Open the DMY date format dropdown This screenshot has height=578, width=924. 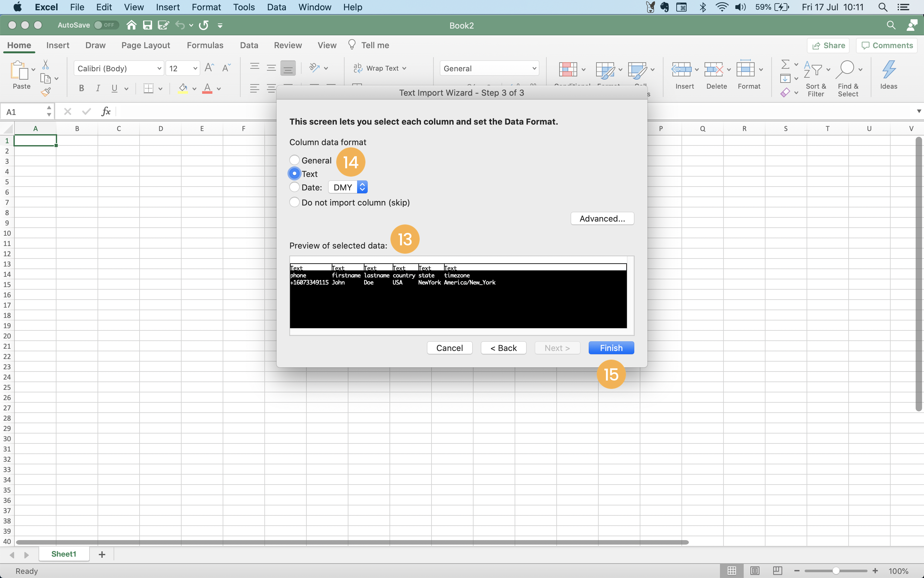pos(348,187)
